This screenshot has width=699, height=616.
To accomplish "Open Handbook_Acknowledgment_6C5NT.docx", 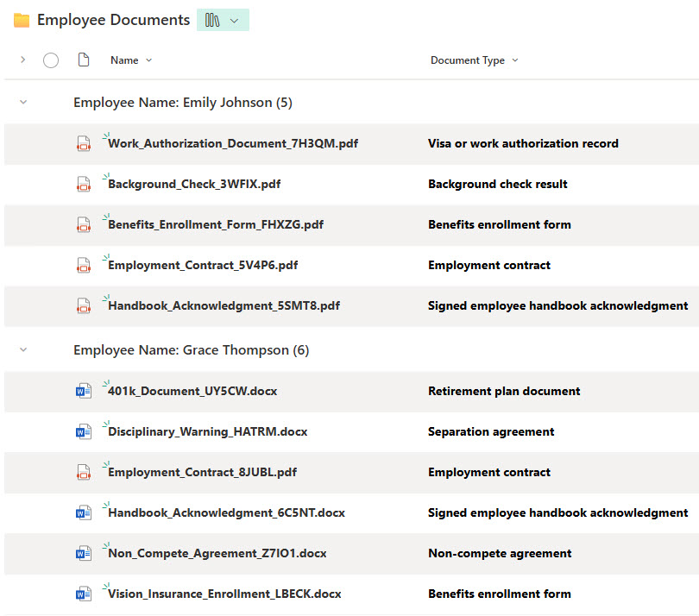I will 226,512.
